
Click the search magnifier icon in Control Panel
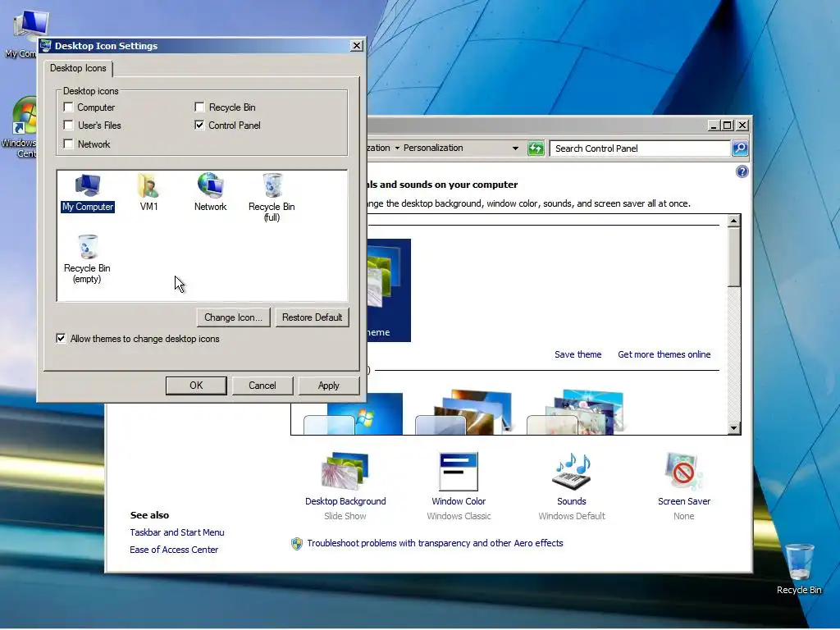click(740, 148)
